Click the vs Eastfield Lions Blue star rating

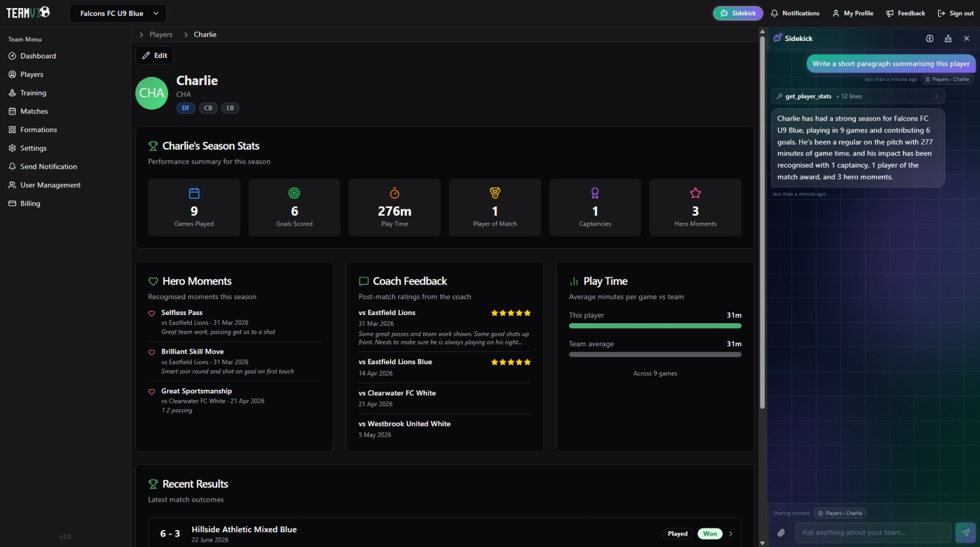click(511, 362)
